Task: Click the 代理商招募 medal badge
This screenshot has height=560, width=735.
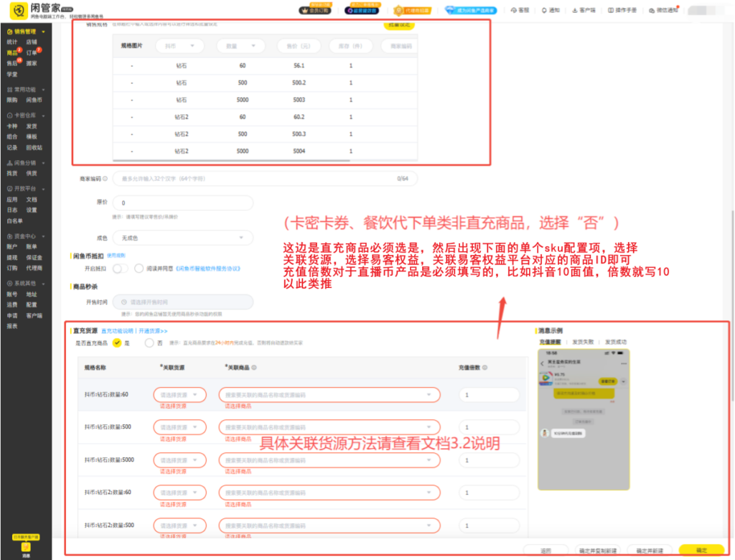Action: (x=411, y=10)
